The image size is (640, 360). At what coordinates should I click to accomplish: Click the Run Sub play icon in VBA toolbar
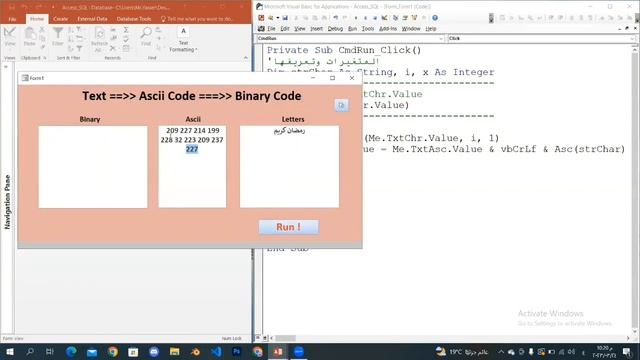[356, 18]
